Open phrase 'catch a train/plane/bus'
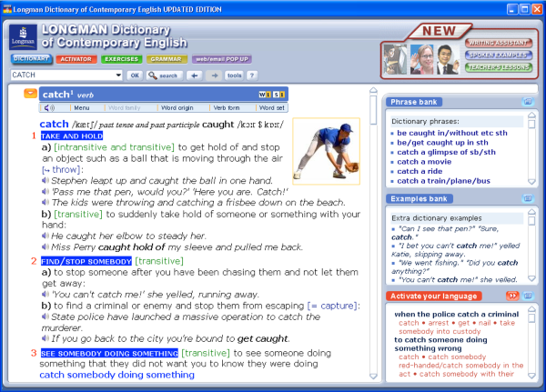The image size is (546, 392). [x=444, y=181]
